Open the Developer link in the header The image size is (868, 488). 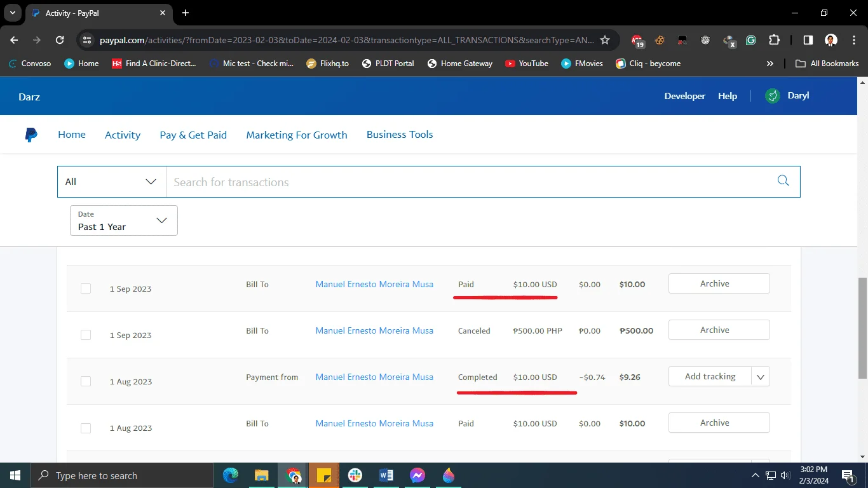[685, 96]
